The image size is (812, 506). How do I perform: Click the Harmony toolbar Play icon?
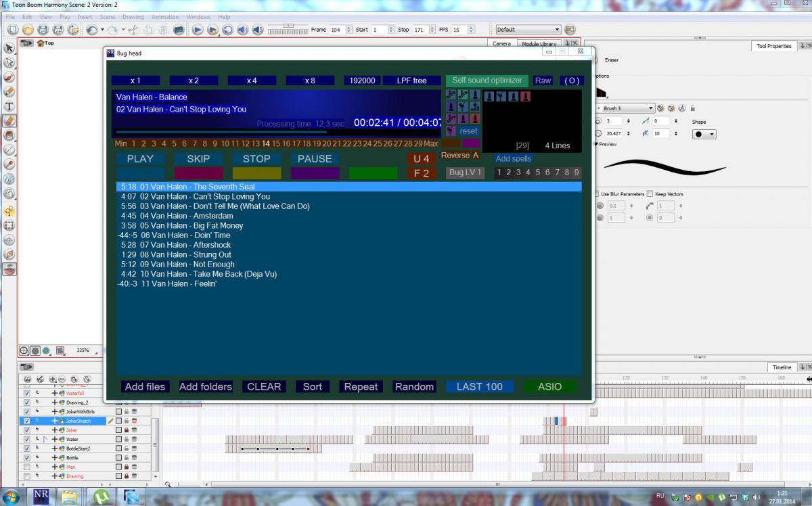pos(198,30)
